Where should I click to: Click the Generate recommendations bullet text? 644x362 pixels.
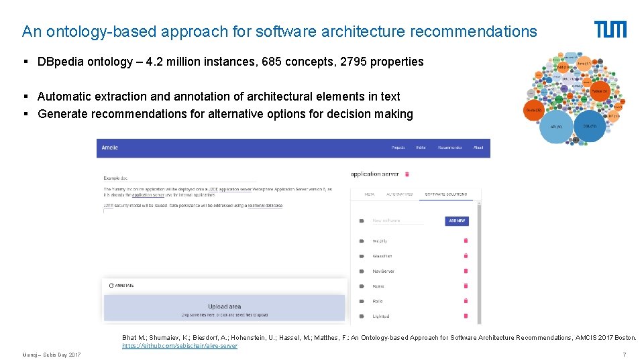coord(225,114)
